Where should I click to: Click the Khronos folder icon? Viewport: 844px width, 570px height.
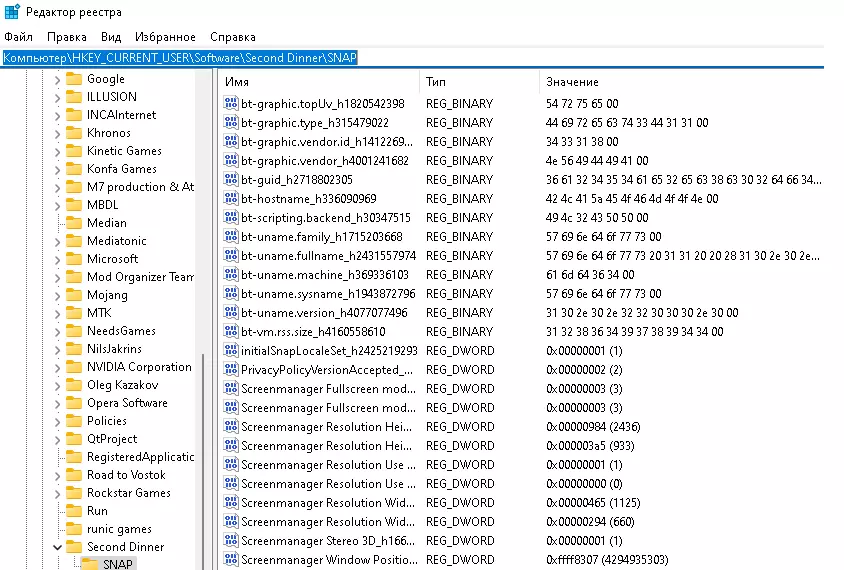74,133
